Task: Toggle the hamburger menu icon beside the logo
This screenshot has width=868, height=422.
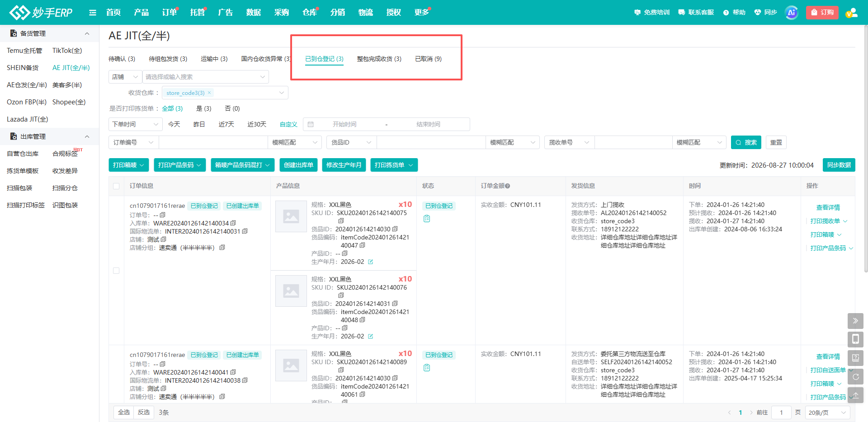Action: 93,13
